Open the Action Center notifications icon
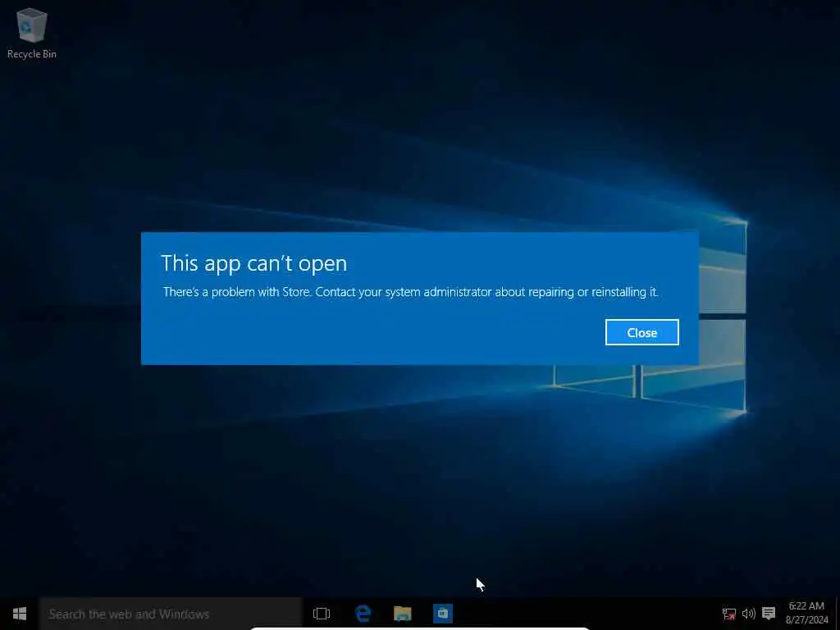This screenshot has height=630, width=840. click(769, 613)
